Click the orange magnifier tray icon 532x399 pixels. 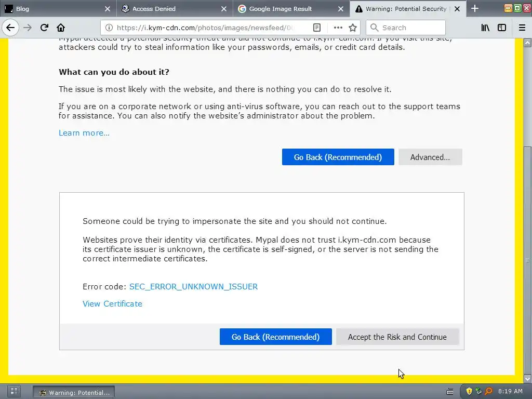click(488, 391)
